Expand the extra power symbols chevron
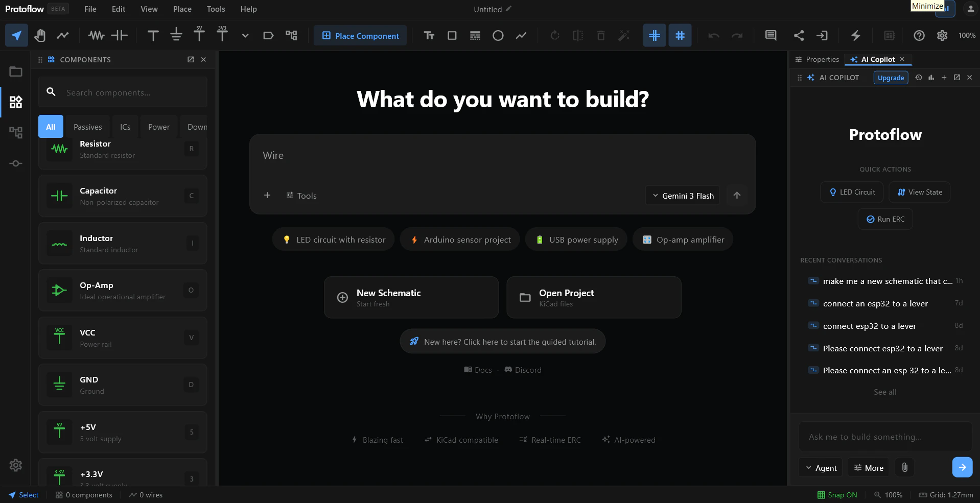 [245, 36]
